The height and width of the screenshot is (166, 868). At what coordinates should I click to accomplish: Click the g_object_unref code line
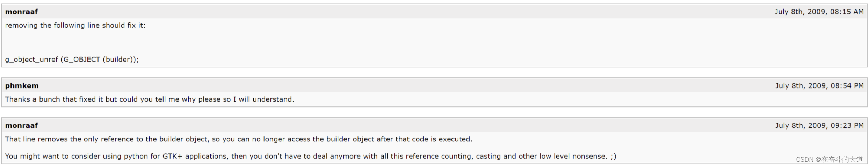click(x=72, y=60)
